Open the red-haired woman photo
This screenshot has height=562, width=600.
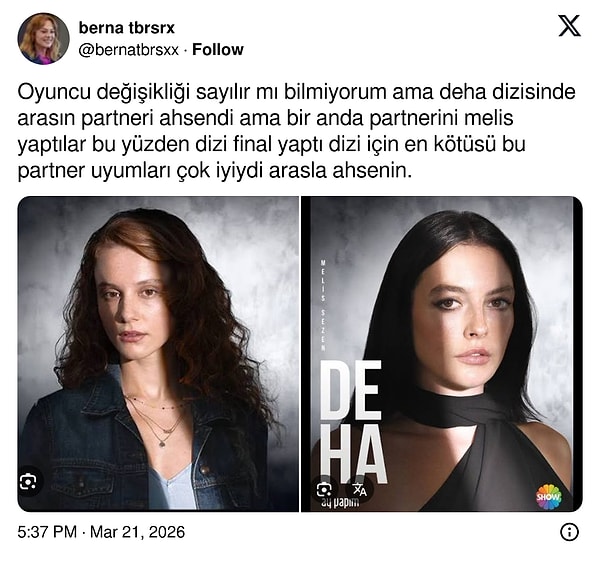pos(158,354)
